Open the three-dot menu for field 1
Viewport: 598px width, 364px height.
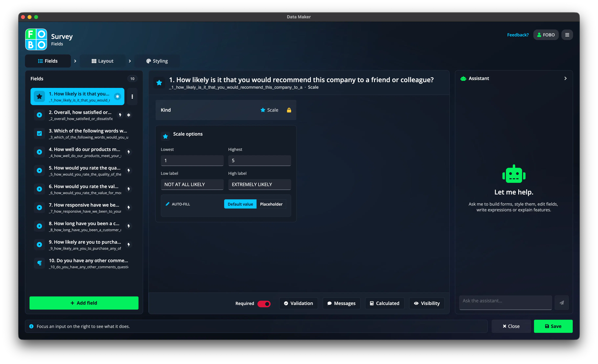click(x=132, y=97)
